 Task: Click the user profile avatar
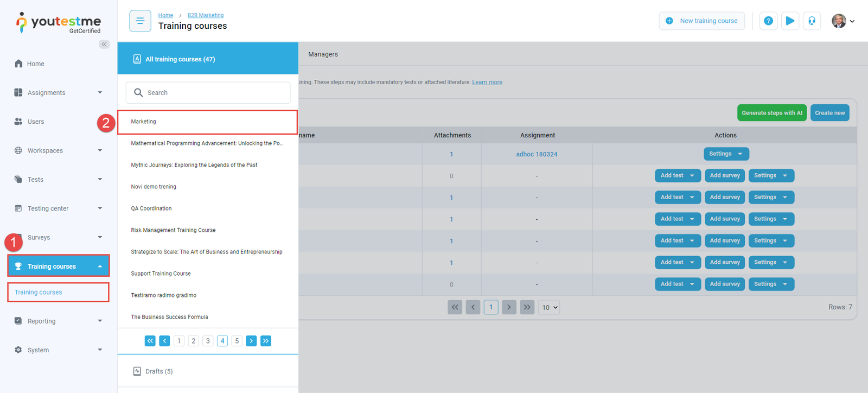point(839,21)
